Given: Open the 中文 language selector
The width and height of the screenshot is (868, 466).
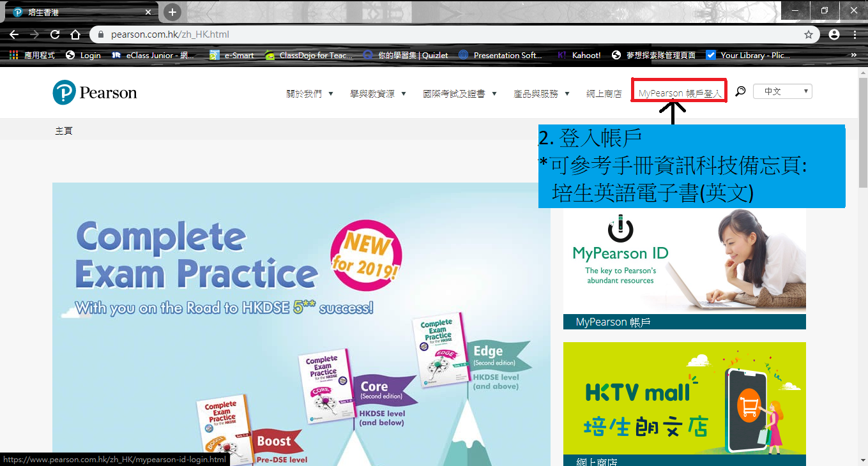Looking at the screenshot, I should (x=782, y=91).
